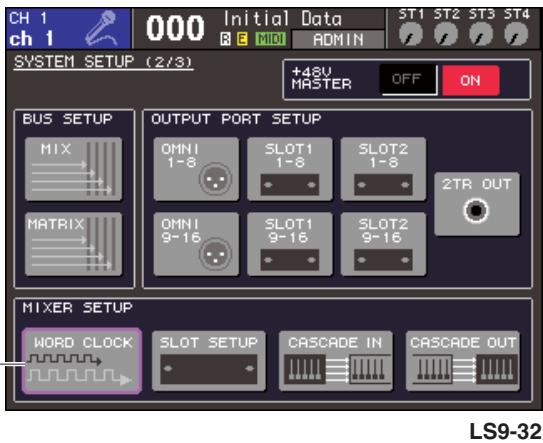Click the MIDI indicator
Viewport: 543px width, 443px height.
coord(270,39)
